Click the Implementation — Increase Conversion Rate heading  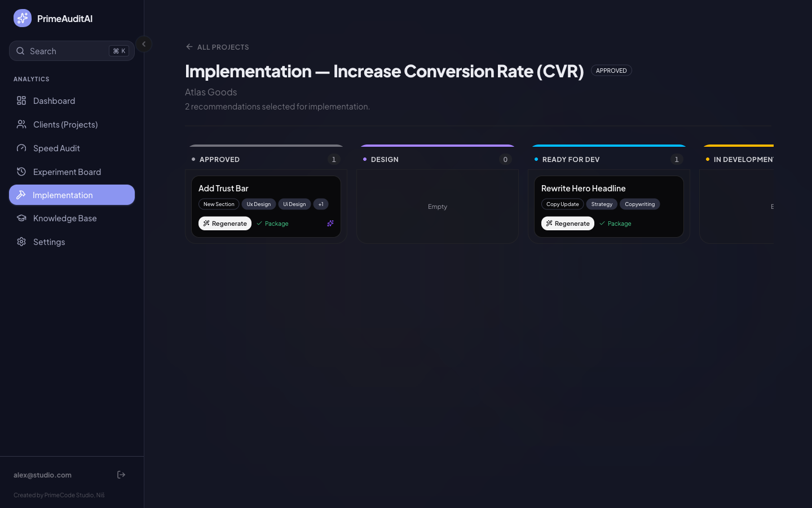(385, 71)
